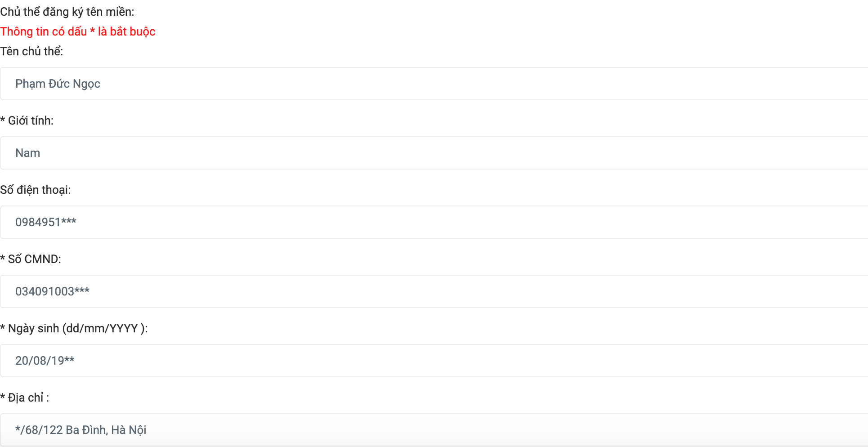Click the Tên chủ thể input field

pyautogui.click(x=434, y=84)
